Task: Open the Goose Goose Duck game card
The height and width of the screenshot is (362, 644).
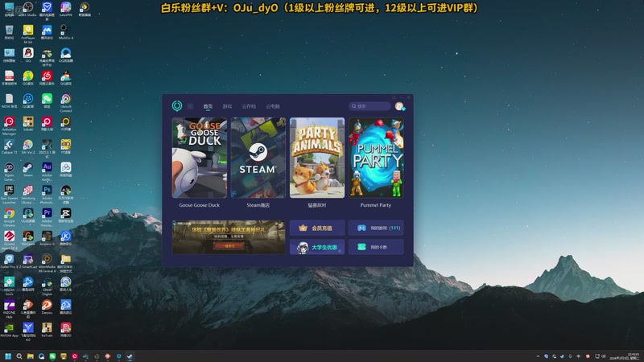Action: click(199, 158)
